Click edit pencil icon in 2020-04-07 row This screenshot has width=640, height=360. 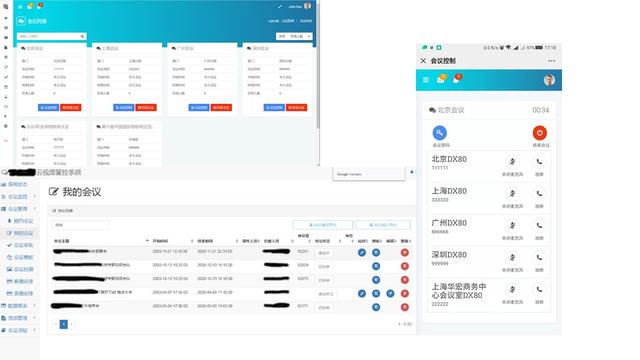point(362,293)
